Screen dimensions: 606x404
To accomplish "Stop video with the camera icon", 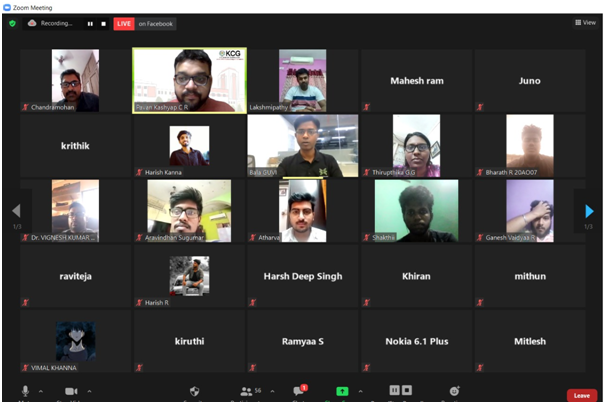I will point(71,391).
